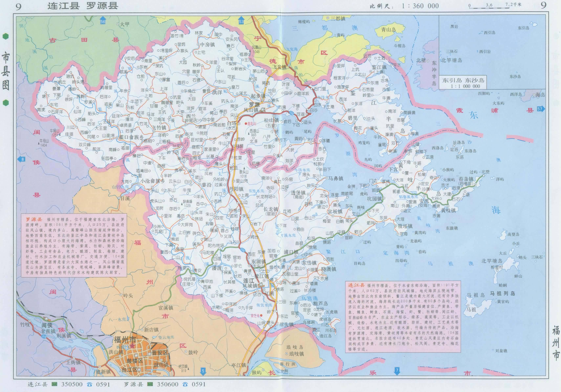The height and width of the screenshot is (392, 561).
Task: Click the town label 飞竹镇
Action: [x=160, y=128]
